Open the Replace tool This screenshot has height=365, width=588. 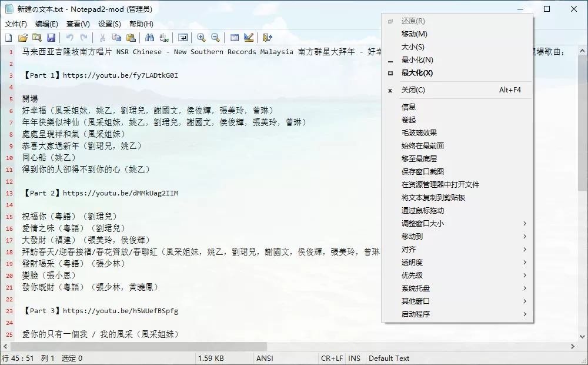(x=165, y=37)
